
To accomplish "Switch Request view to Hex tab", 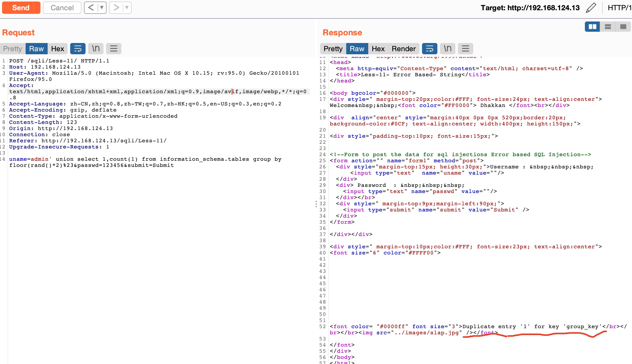I will 57,49.
